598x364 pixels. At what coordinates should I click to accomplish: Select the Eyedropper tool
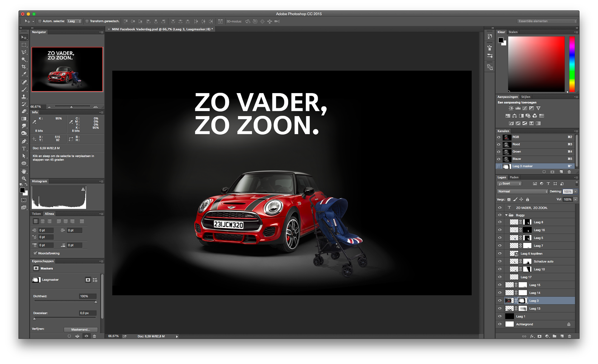(24, 74)
